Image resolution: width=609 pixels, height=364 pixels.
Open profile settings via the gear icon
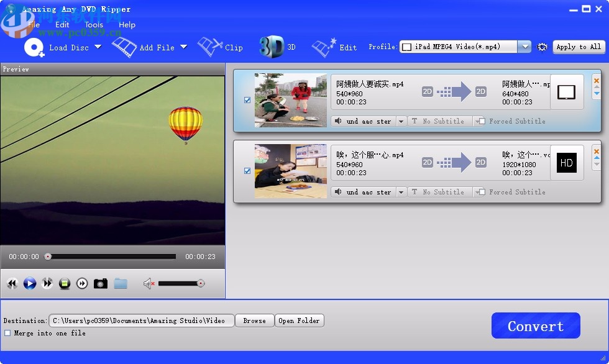point(541,46)
